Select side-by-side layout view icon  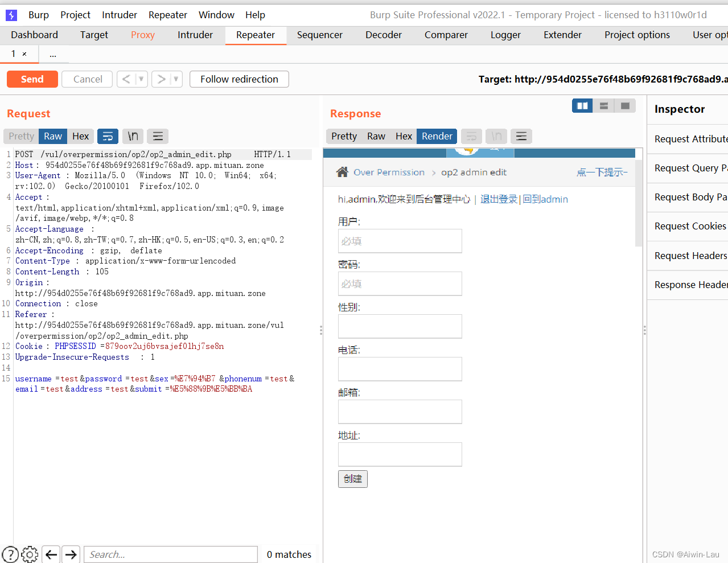582,106
